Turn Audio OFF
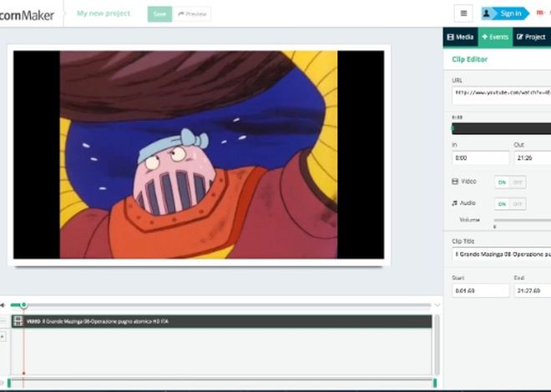The image size is (551, 392). [518, 204]
